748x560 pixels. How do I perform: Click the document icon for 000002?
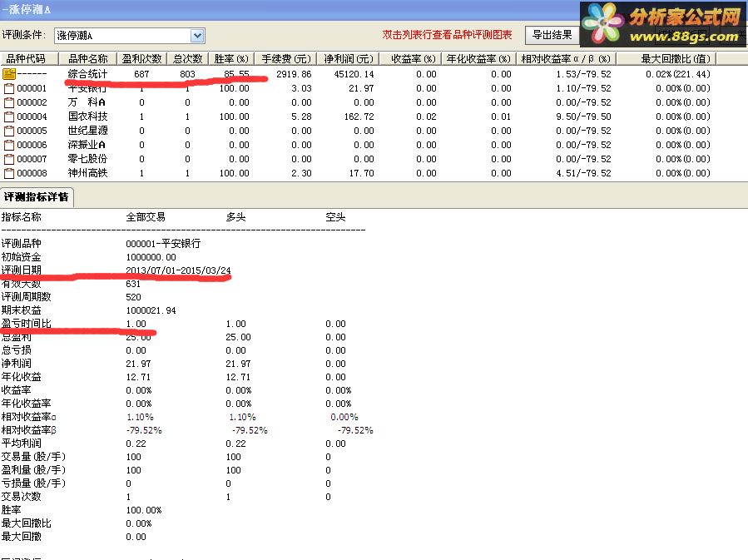9,102
